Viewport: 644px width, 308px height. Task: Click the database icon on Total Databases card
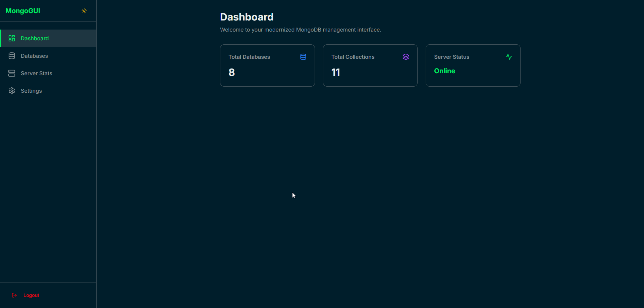pos(303,57)
